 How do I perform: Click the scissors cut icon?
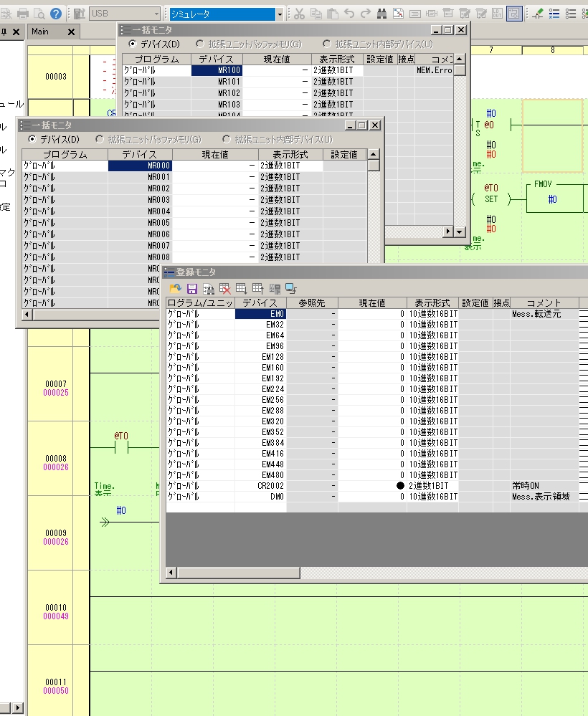click(x=299, y=14)
